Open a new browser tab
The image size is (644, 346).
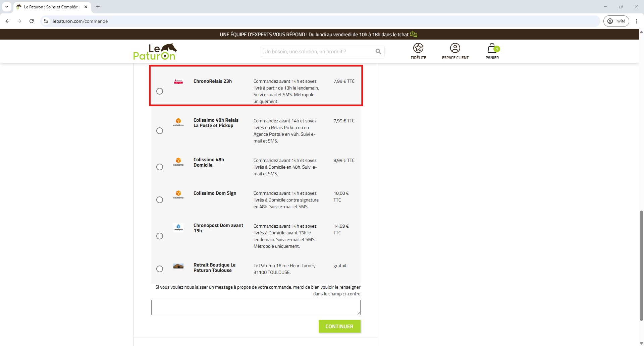click(x=98, y=7)
